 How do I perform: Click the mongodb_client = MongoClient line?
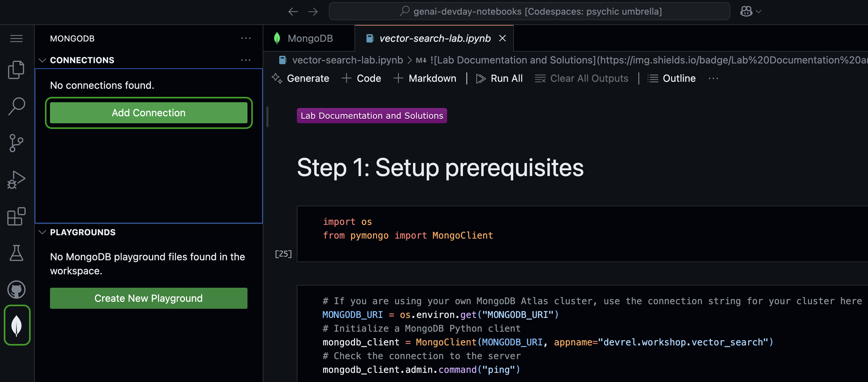pos(548,342)
